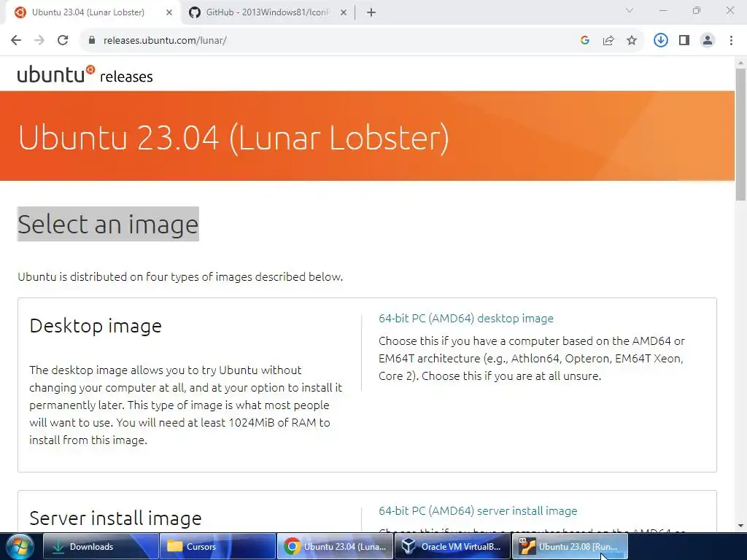Share this page via share icon
The height and width of the screenshot is (560, 747).
(x=608, y=41)
